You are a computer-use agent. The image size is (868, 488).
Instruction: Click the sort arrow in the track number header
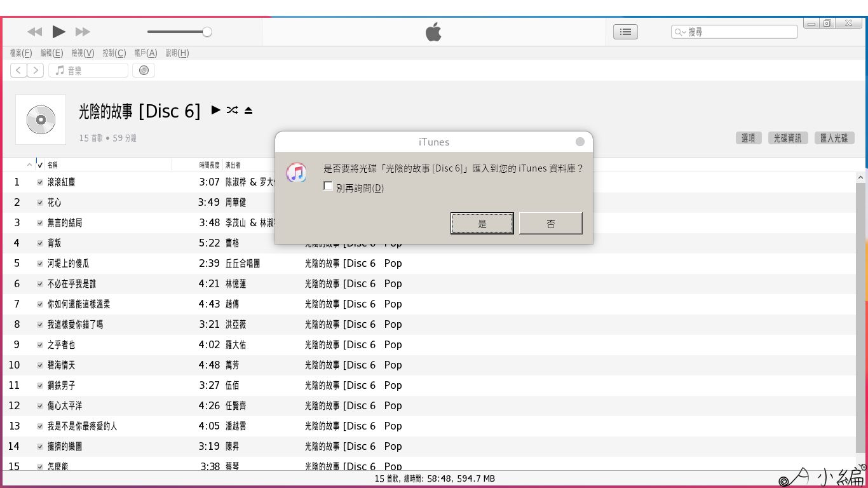tap(29, 165)
